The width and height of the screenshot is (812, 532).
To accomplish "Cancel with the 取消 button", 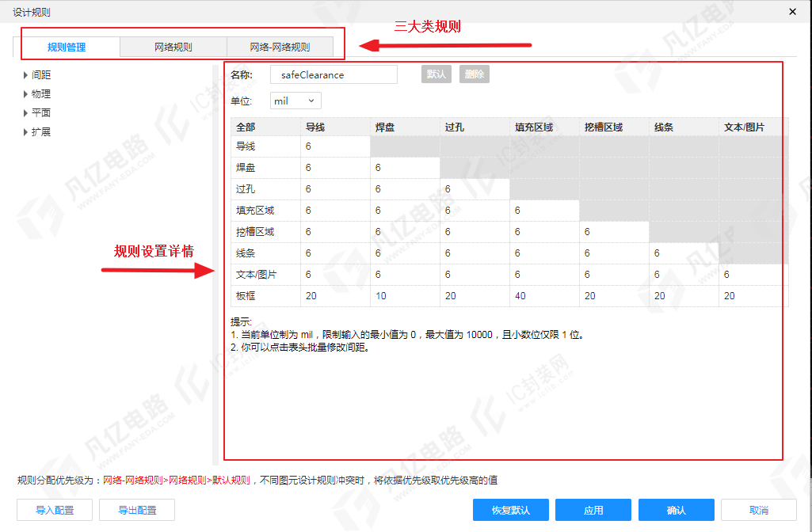I will pos(759,511).
